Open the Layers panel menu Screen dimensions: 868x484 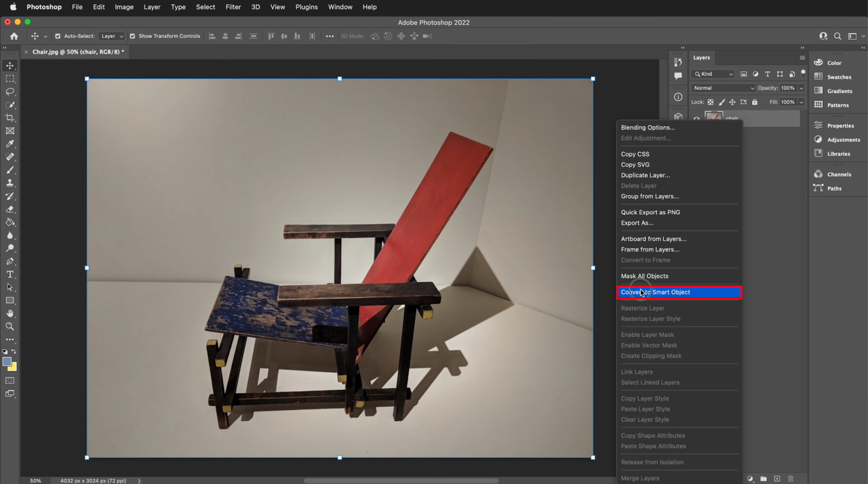pyautogui.click(x=802, y=58)
